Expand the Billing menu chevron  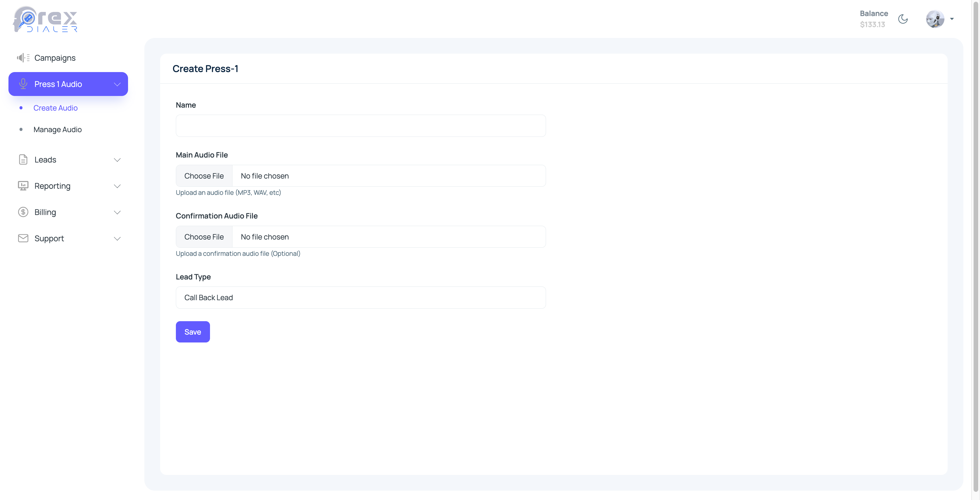pyautogui.click(x=117, y=212)
